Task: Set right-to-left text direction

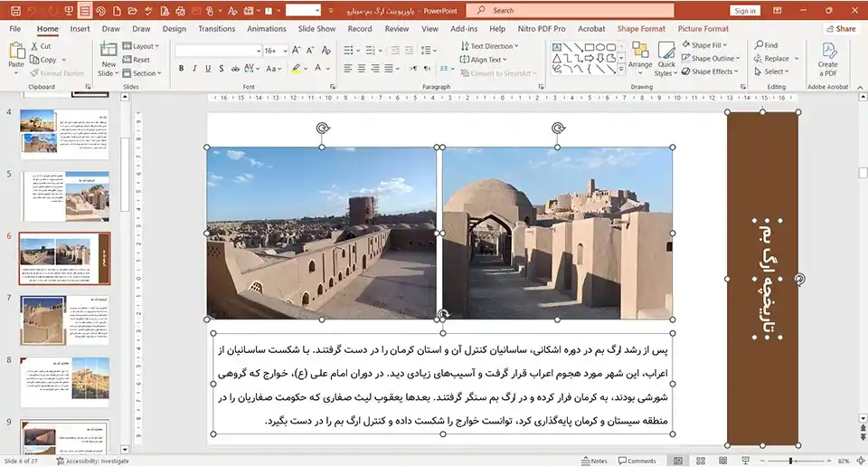Action: point(427,68)
